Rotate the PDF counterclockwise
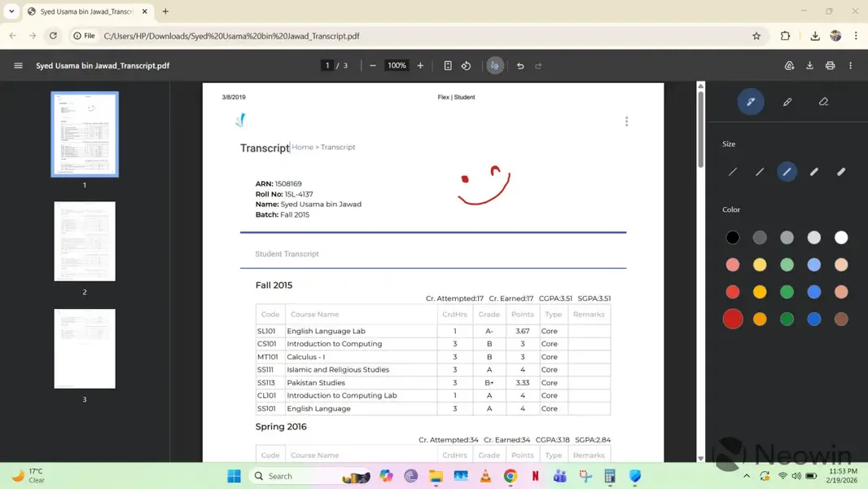868x489 pixels. coord(467,66)
